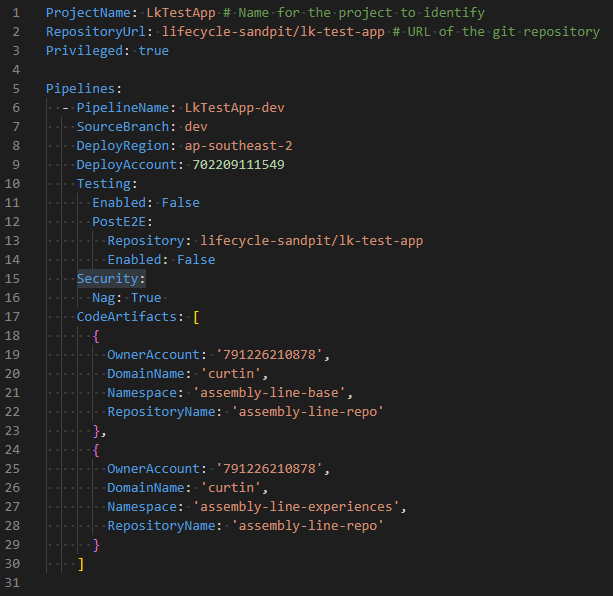Click the opening square bracket after CodeArtifacts
The height and width of the screenshot is (596, 613).
pyautogui.click(x=196, y=317)
